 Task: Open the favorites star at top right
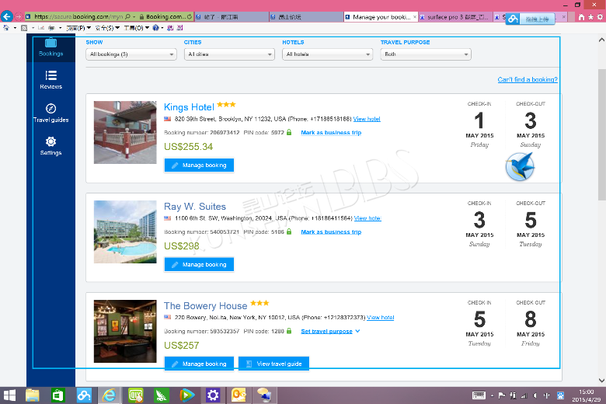point(591,17)
